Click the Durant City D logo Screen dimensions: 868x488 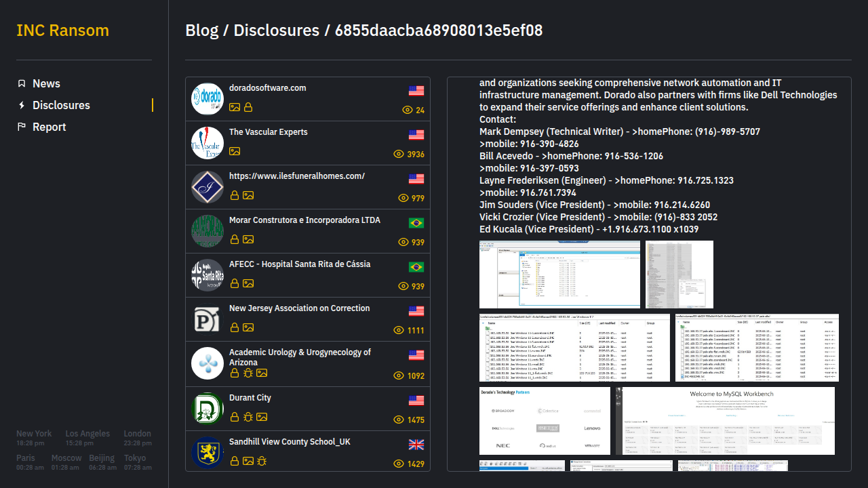pyautogui.click(x=208, y=409)
